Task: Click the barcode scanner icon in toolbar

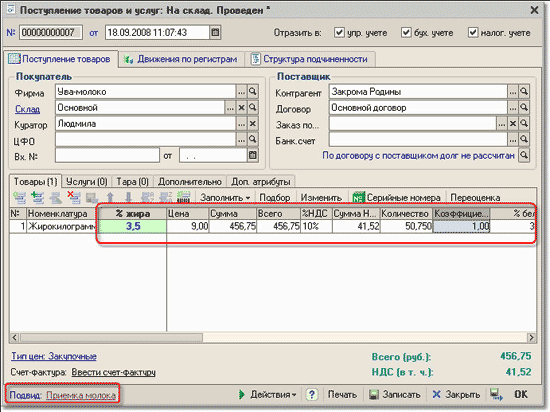Action: pyautogui.click(x=184, y=197)
